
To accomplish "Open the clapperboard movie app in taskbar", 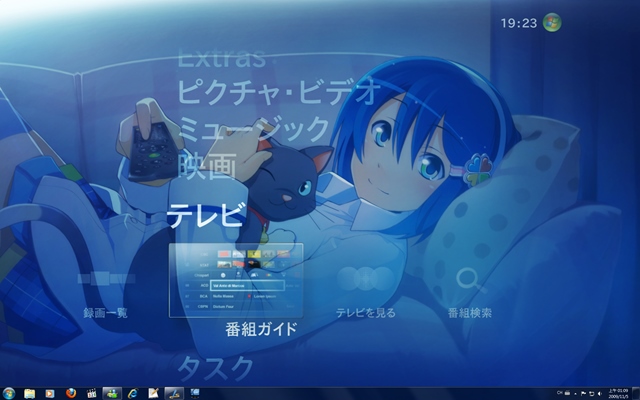I will 91,393.
